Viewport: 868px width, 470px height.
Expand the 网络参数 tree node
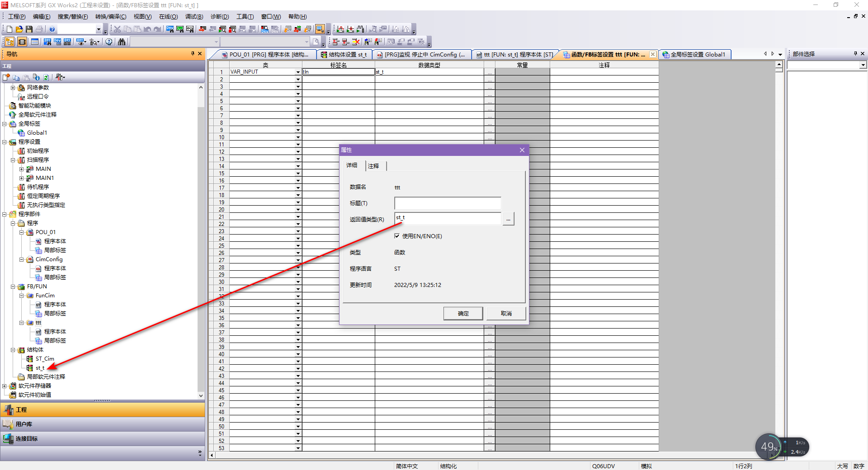coord(13,88)
